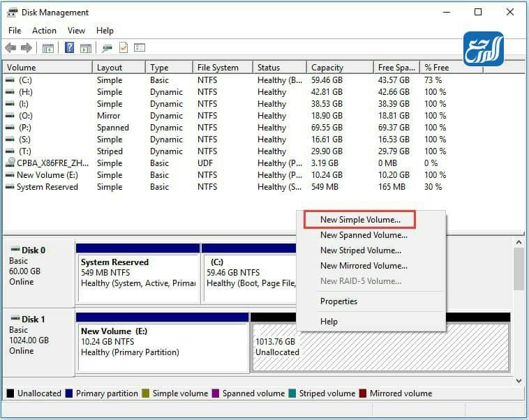This screenshot has width=529, height=420.
Task: Select the System Reserved partition on Disk 0
Action: coord(137,278)
